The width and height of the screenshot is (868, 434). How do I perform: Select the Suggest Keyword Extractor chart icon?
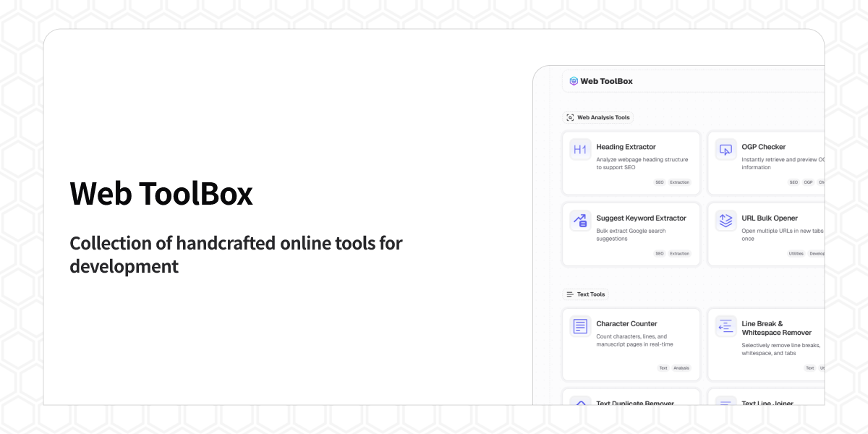579,221
